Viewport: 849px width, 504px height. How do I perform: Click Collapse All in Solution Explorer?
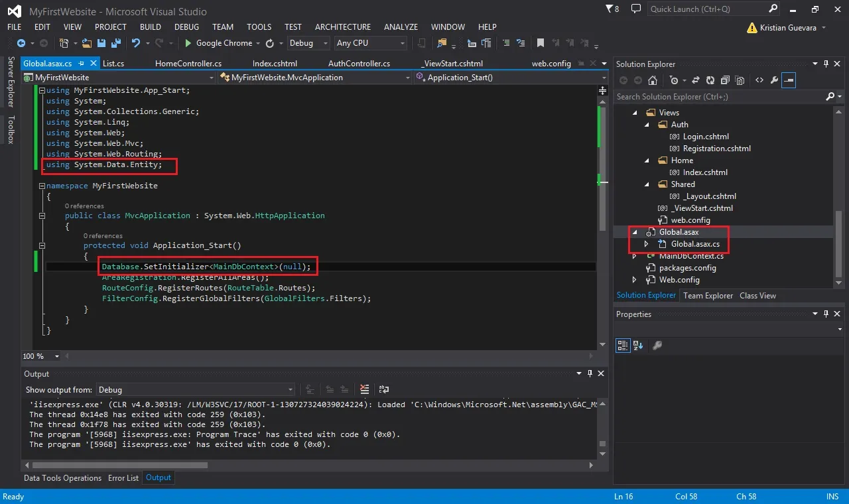click(x=724, y=80)
